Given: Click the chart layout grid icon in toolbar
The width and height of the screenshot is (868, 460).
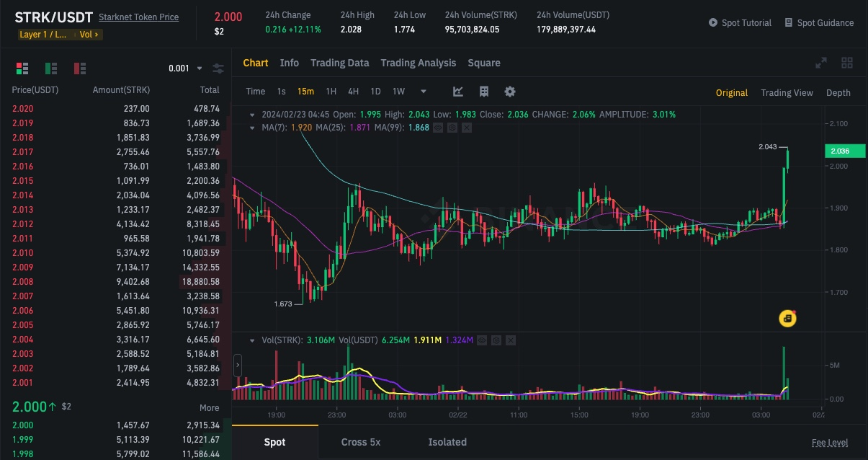Looking at the screenshot, I should [484, 92].
